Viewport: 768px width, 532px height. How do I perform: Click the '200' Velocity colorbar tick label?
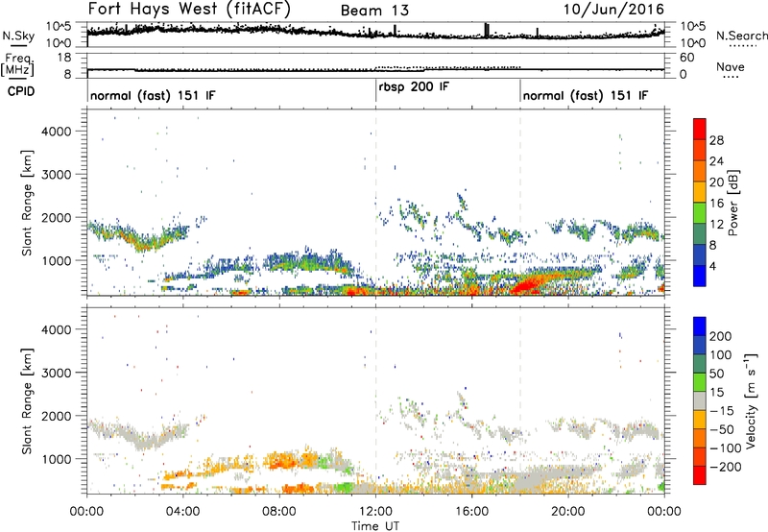[x=721, y=336]
